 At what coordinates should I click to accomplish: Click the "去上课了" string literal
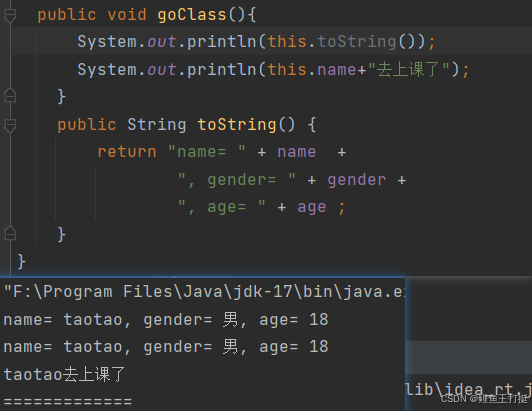(x=410, y=70)
